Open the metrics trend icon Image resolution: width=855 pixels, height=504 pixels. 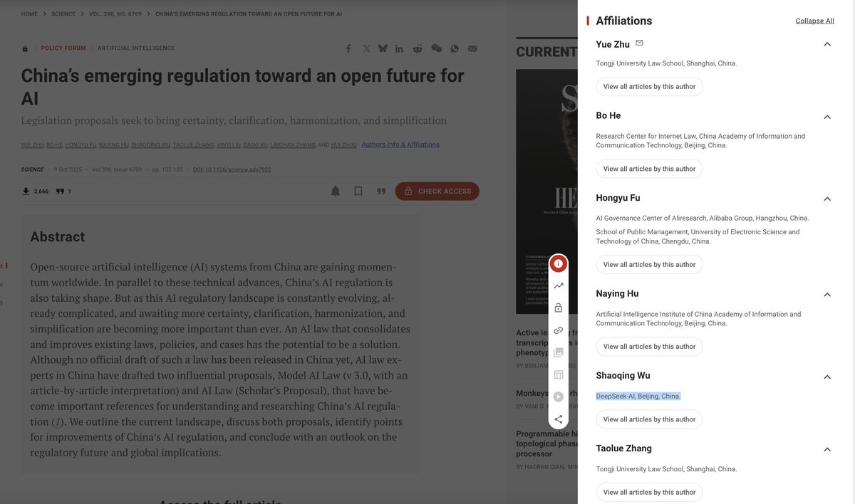click(x=559, y=285)
